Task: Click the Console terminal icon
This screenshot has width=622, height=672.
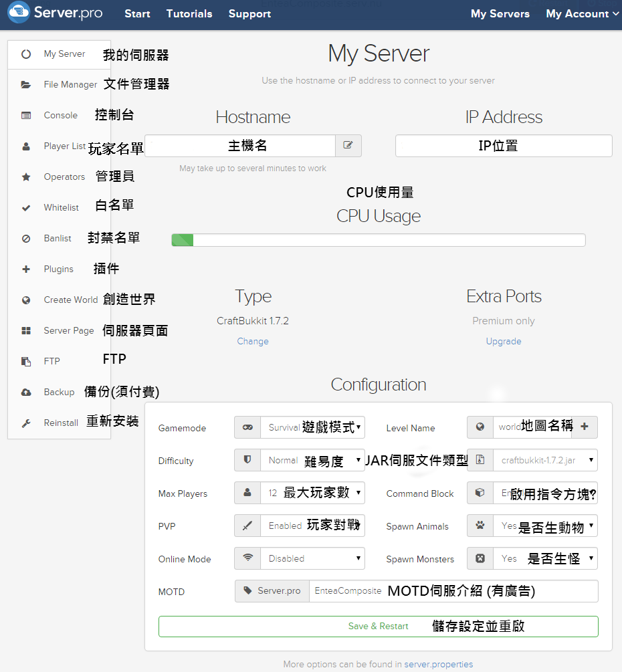Action: [x=26, y=115]
